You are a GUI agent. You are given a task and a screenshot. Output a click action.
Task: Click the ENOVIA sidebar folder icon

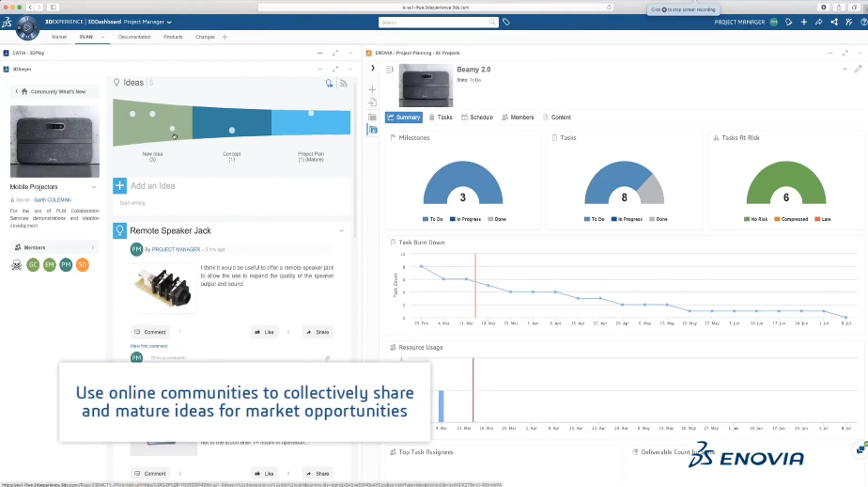[373, 117]
